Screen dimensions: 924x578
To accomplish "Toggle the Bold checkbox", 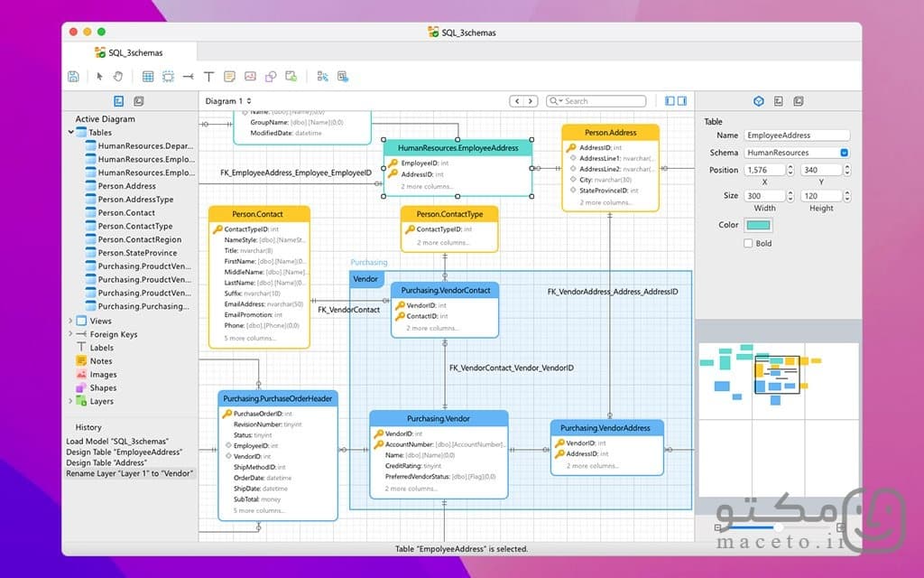I will pyautogui.click(x=748, y=243).
